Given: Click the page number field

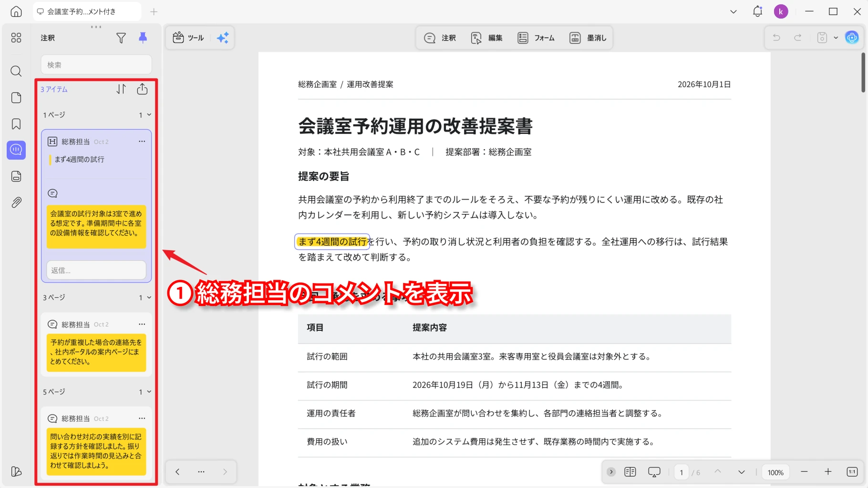Looking at the screenshot, I should [682, 472].
